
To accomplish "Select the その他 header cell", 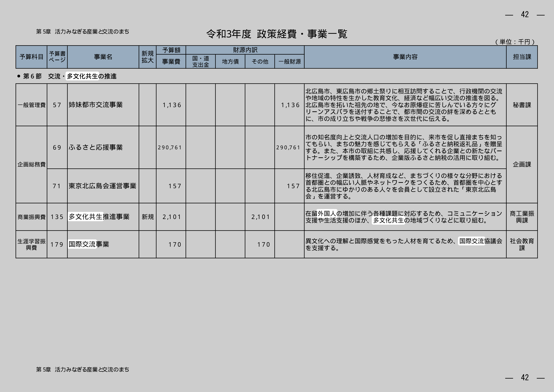I will click(x=260, y=62).
